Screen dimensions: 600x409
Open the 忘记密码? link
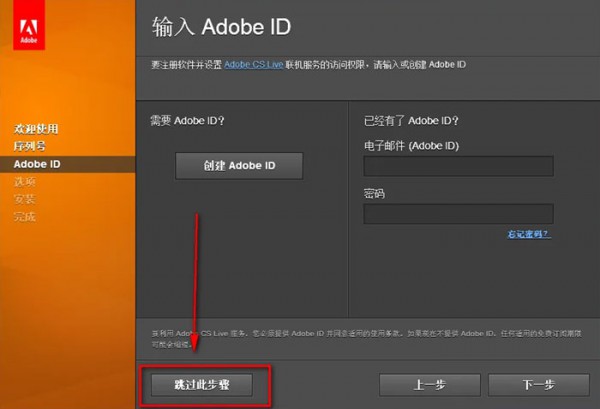click(529, 234)
